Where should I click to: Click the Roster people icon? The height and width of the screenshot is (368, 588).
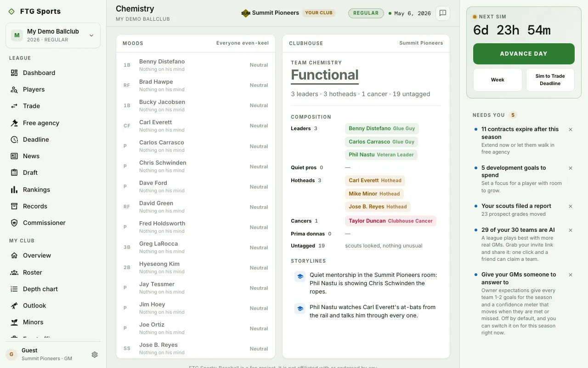point(14,272)
